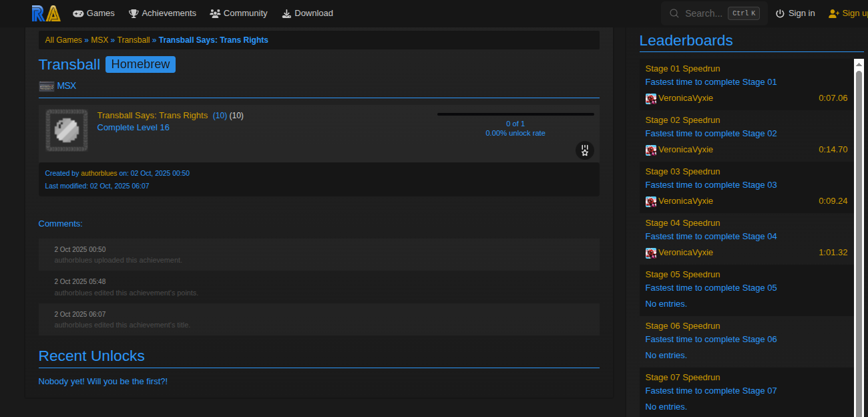The width and height of the screenshot is (868, 417).
Task: Click the 0:07.06 Stage 01 time
Action: pos(833,98)
